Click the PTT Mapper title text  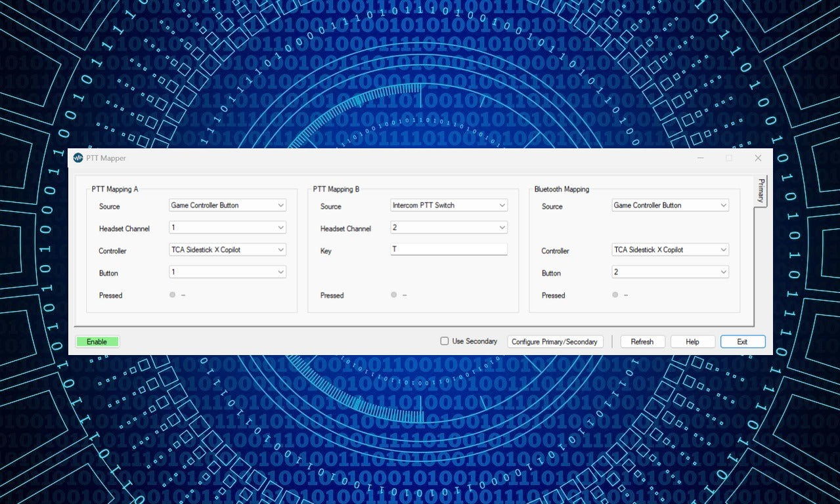(x=106, y=158)
